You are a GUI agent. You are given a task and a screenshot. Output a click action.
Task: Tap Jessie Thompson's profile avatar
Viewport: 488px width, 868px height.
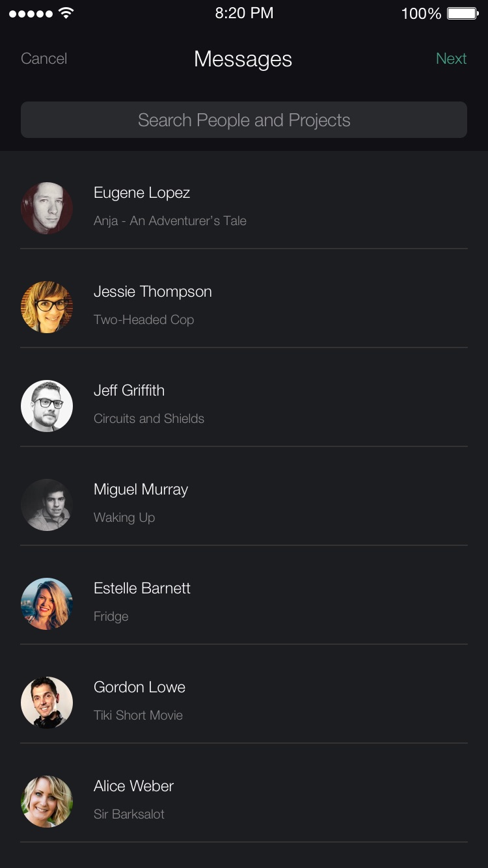coord(47,307)
